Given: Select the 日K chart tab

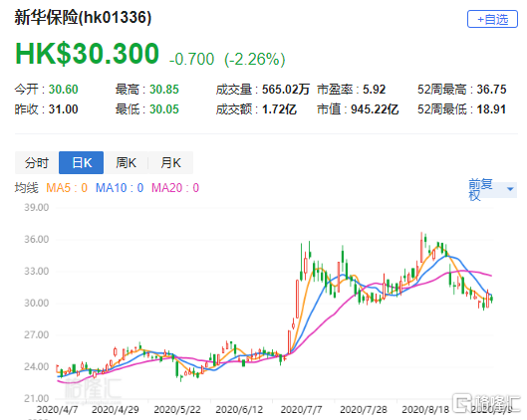Looking at the screenshot, I should click(82, 163).
